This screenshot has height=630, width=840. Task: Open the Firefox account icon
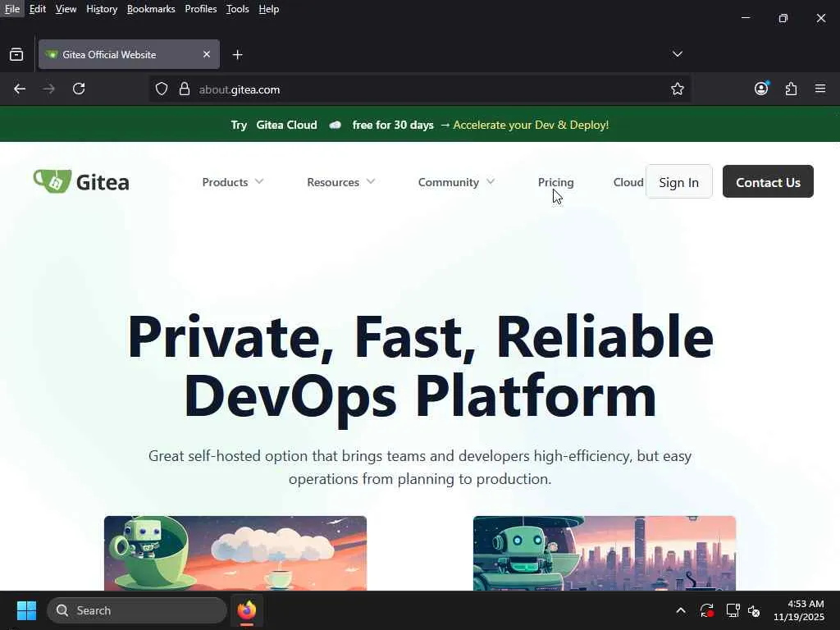[x=761, y=89]
